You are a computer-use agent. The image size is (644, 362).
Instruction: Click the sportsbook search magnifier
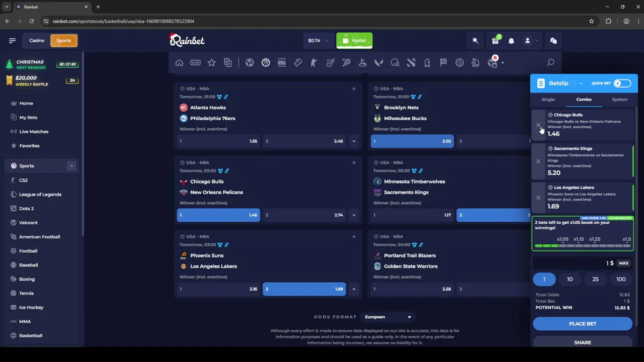[550, 63]
